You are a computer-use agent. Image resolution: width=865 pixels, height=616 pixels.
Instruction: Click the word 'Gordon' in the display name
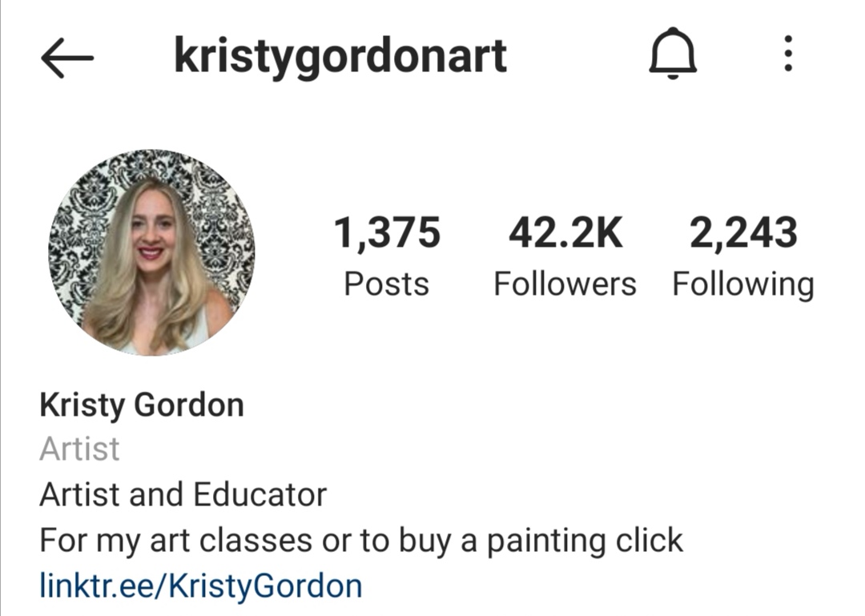point(189,405)
